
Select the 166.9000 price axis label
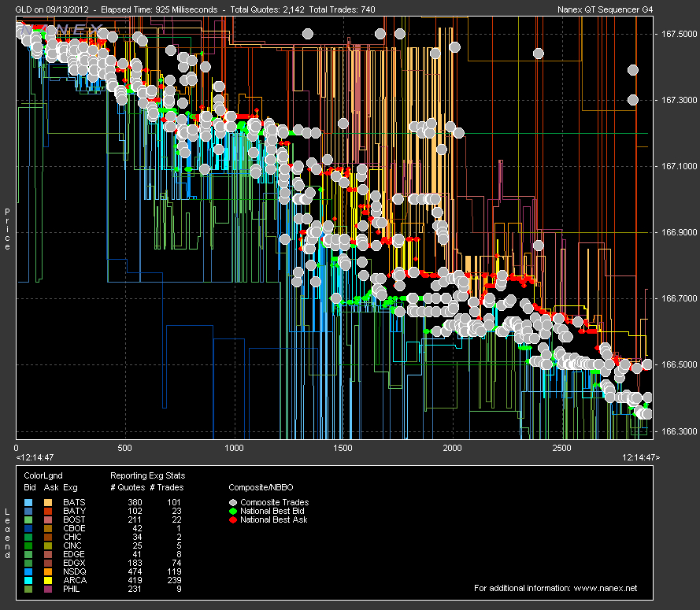(x=679, y=232)
